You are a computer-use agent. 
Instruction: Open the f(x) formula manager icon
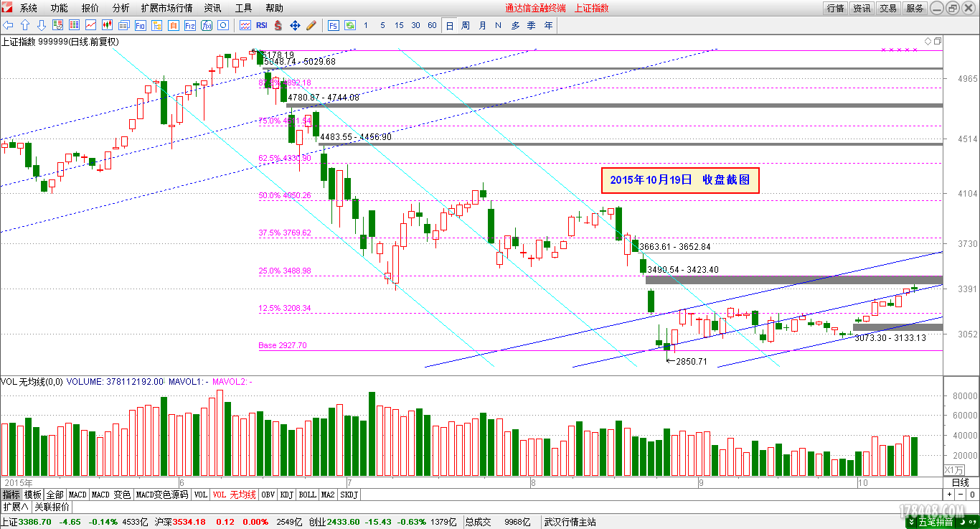206,25
